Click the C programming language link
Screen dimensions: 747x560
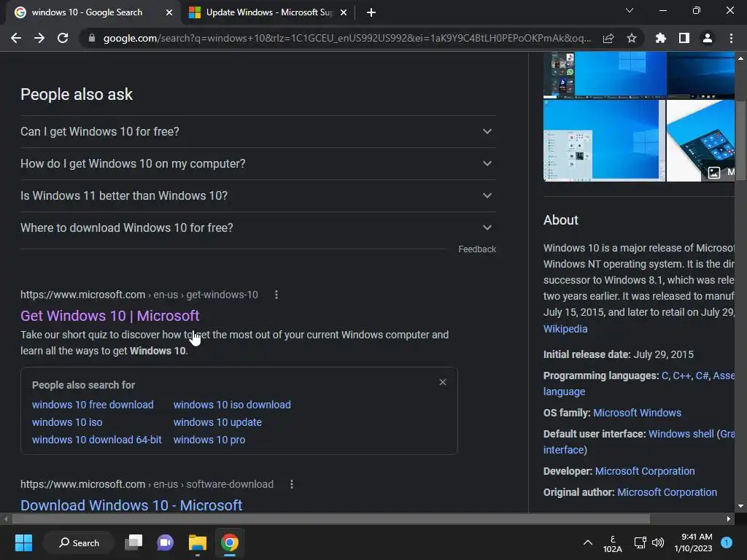[665, 376]
